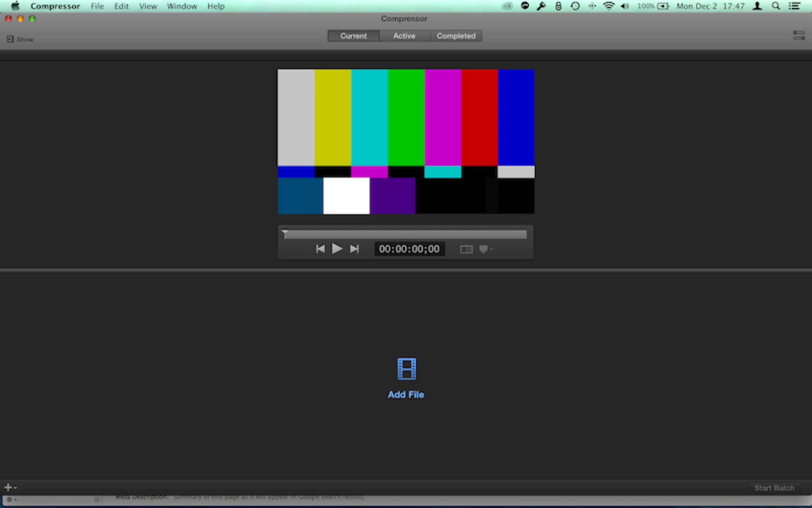Toggle the comparison split-view icon
Screen dimensions: 812x508
(466, 249)
